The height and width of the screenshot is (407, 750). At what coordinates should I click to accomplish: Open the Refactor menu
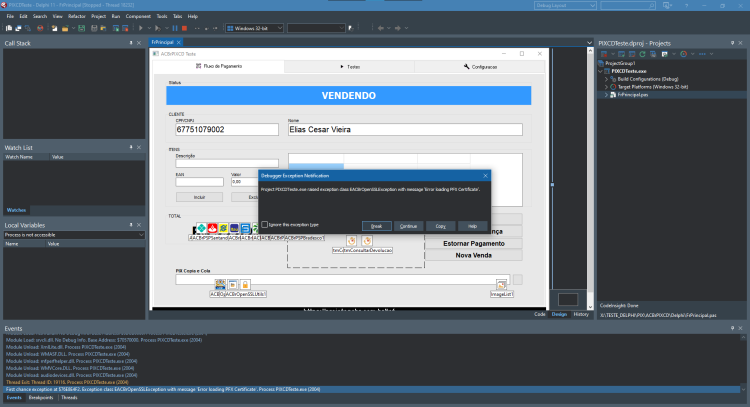[77, 16]
